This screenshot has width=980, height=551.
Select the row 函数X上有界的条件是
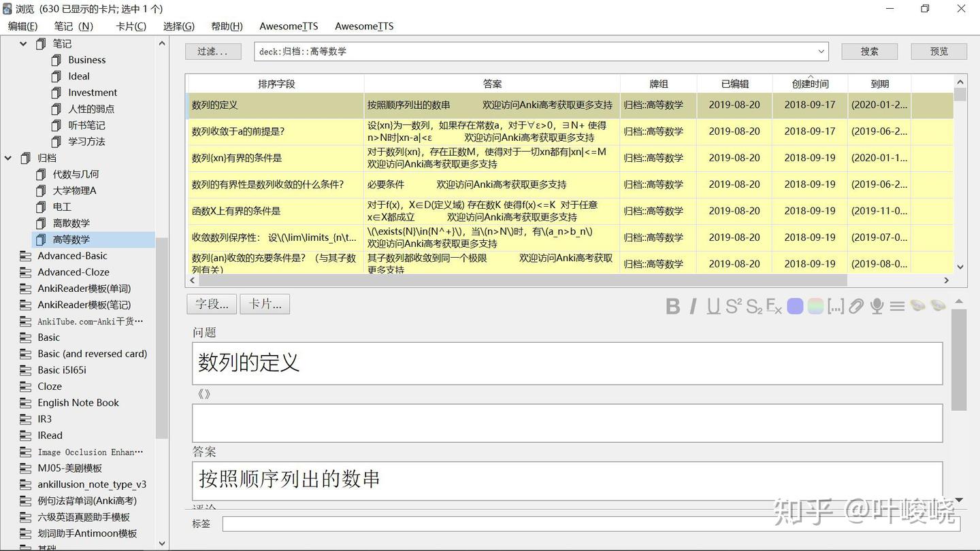tap(570, 211)
